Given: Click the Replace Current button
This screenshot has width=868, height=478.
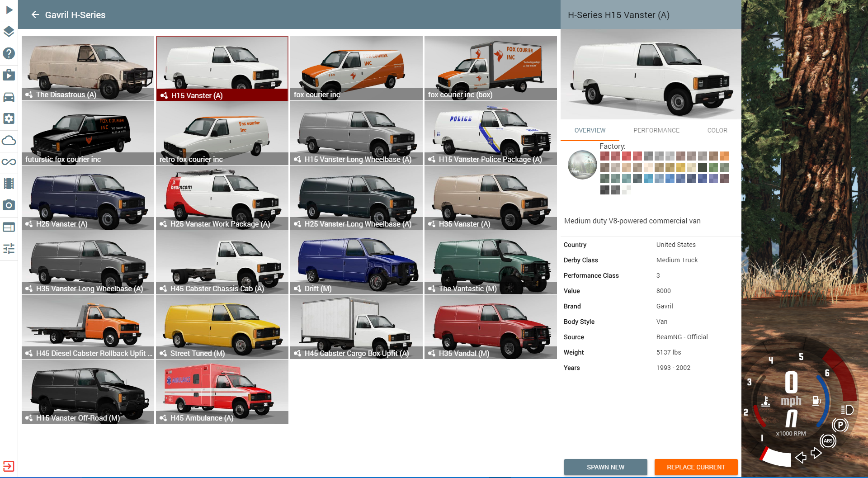Looking at the screenshot, I should tap(696, 467).
